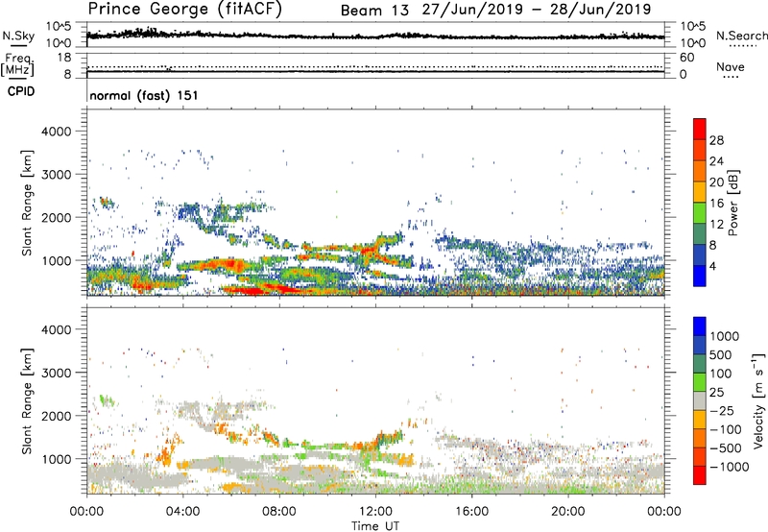The image size is (768, 532).
Task: Click the 'normal (fast) 151' mode text
Action: [144, 95]
